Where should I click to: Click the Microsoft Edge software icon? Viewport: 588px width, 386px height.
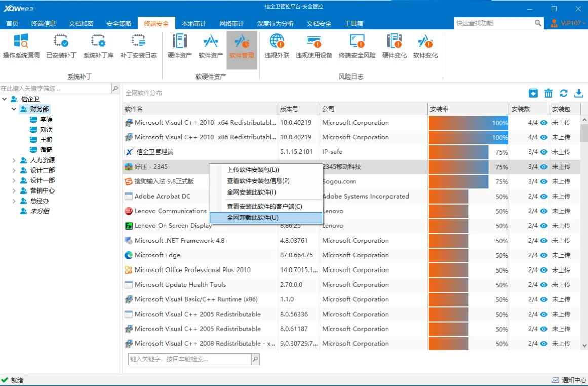click(x=128, y=255)
